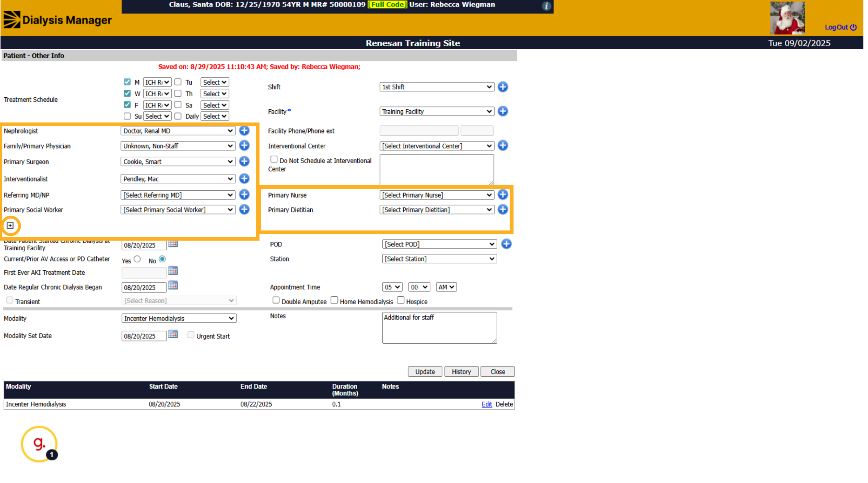Add Primary Social Worker plus icon

tap(244, 209)
